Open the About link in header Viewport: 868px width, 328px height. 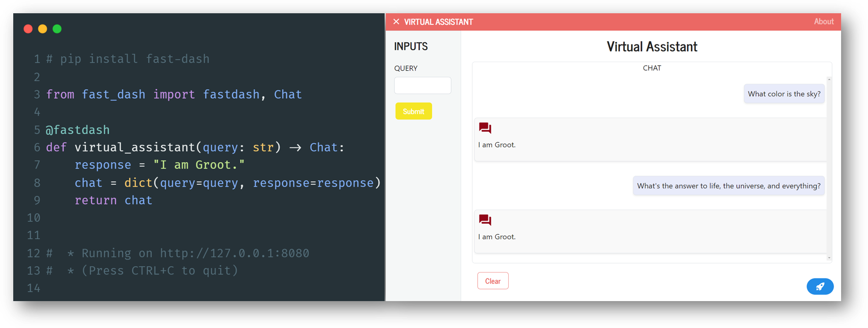[823, 22]
